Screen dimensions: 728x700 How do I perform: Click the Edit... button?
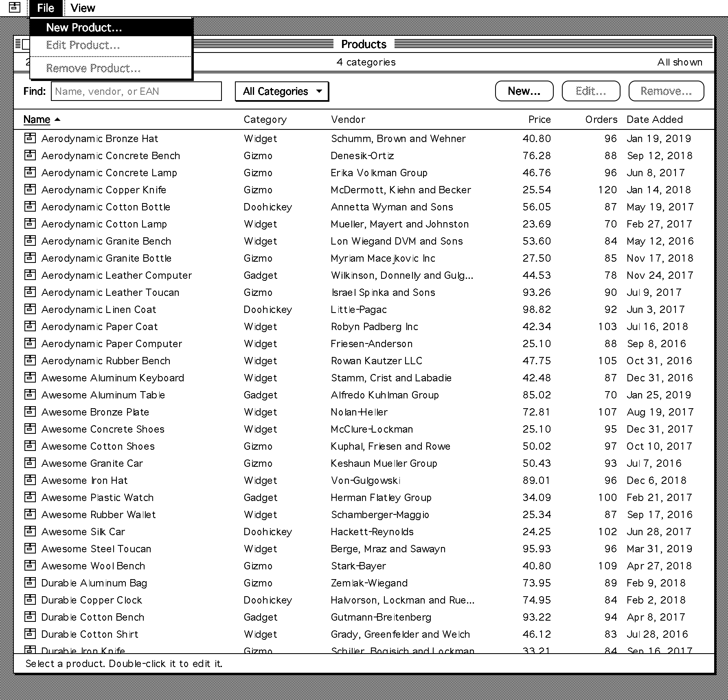[x=591, y=91]
